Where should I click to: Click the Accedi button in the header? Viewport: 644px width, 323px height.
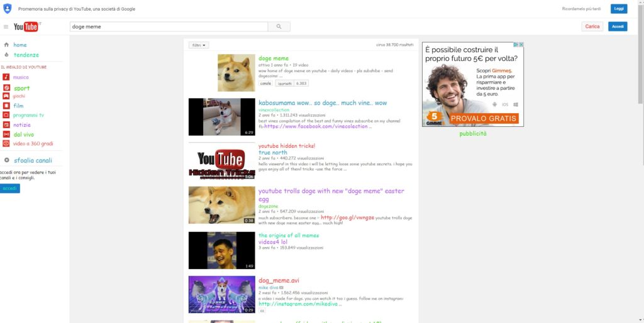(618, 26)
